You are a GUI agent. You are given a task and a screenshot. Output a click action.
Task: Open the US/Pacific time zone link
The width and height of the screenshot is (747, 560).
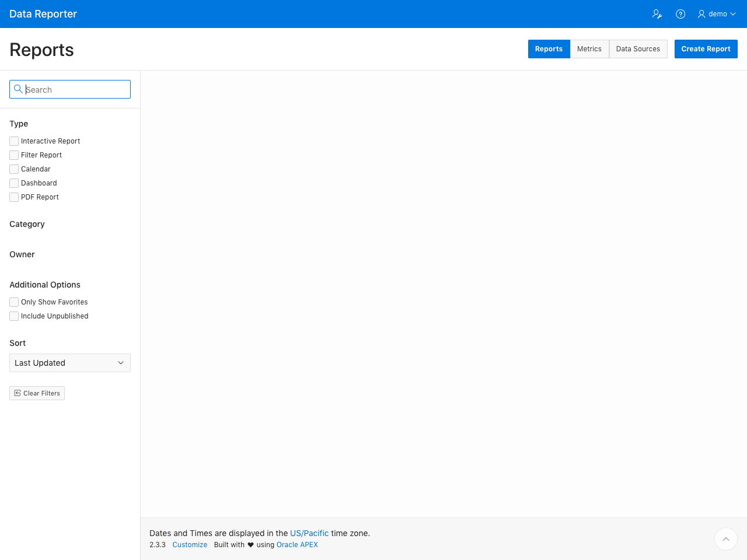click(x=309, y=533)
